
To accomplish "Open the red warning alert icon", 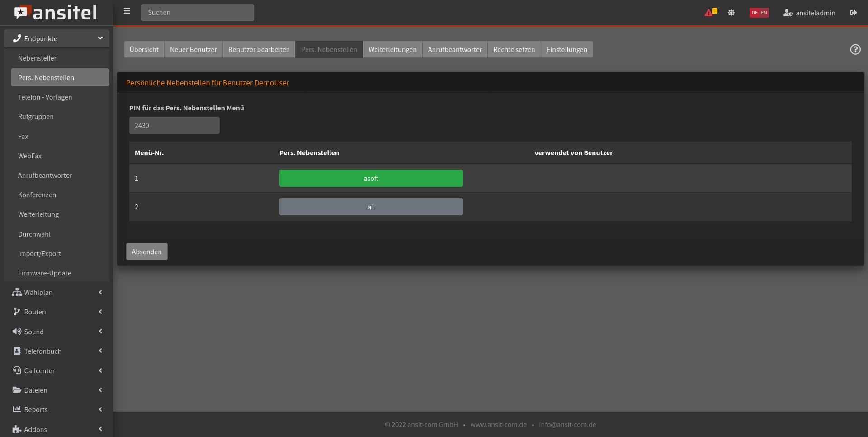I will pyautogui.click(x=709, y=13).
